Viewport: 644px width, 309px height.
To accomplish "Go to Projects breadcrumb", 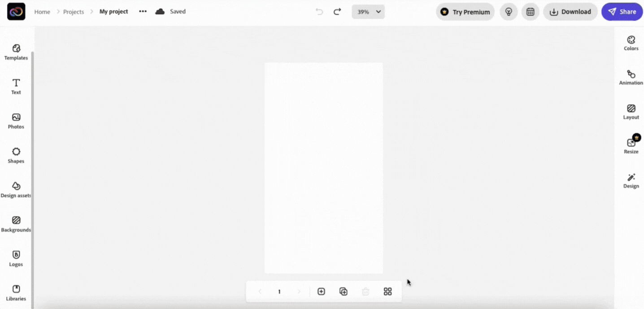I will [x=74, y=12].
